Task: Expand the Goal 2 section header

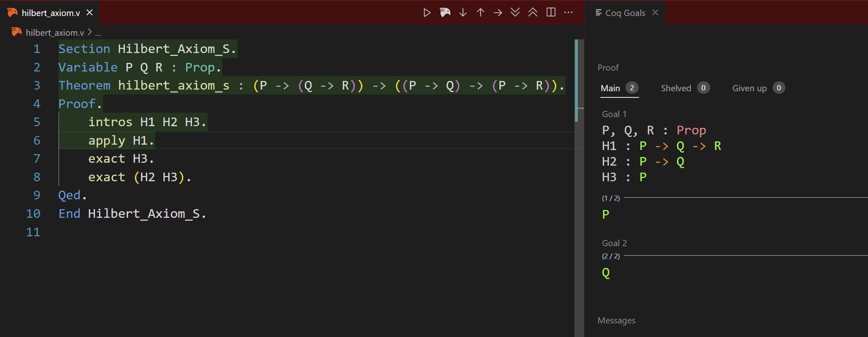Action: tap(614, 243)
